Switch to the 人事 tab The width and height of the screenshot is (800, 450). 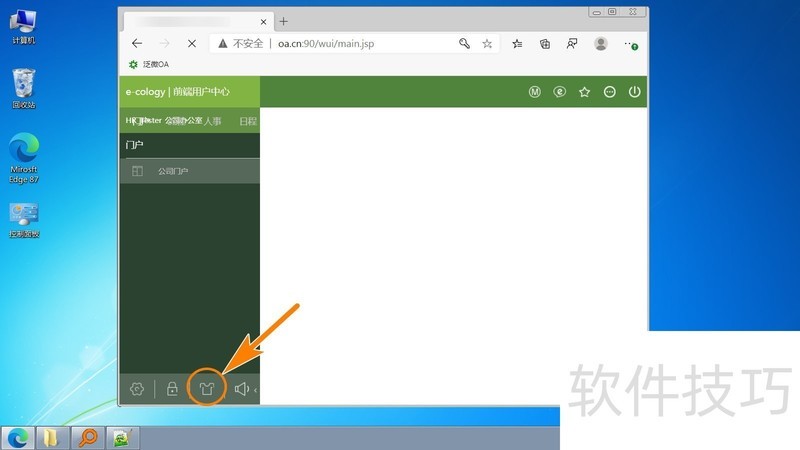212,121
